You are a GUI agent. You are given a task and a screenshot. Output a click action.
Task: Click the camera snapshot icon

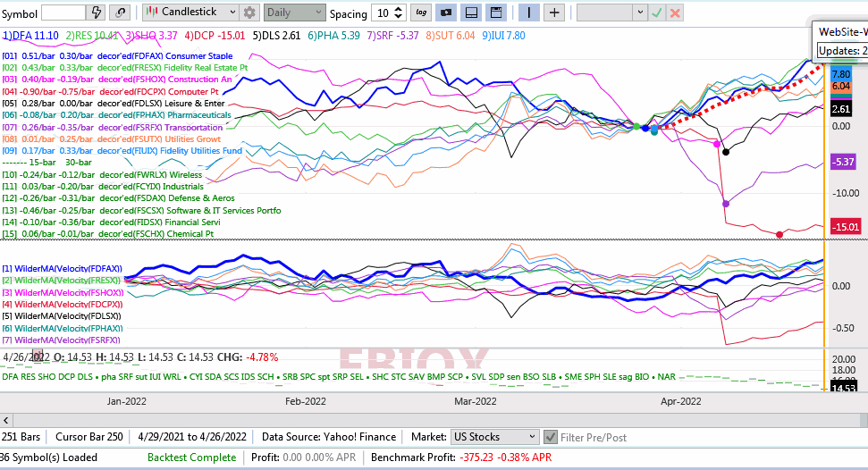[x=446, y=13]
